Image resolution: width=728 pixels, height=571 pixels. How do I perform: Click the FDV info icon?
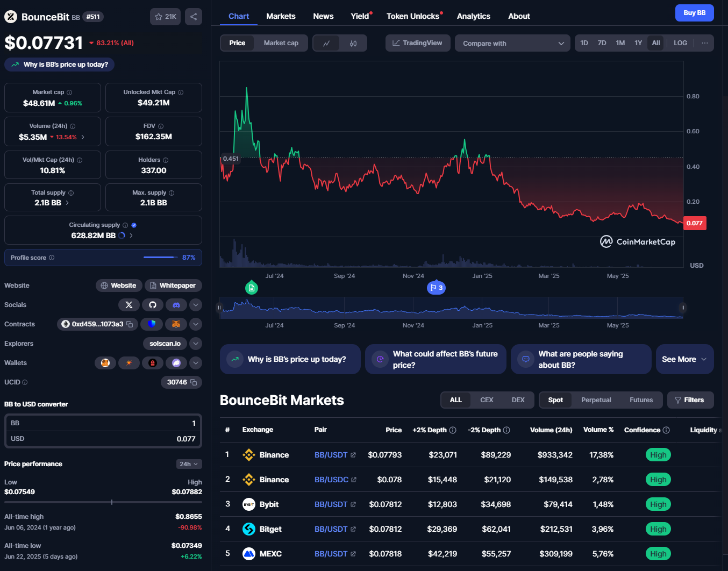161,126
